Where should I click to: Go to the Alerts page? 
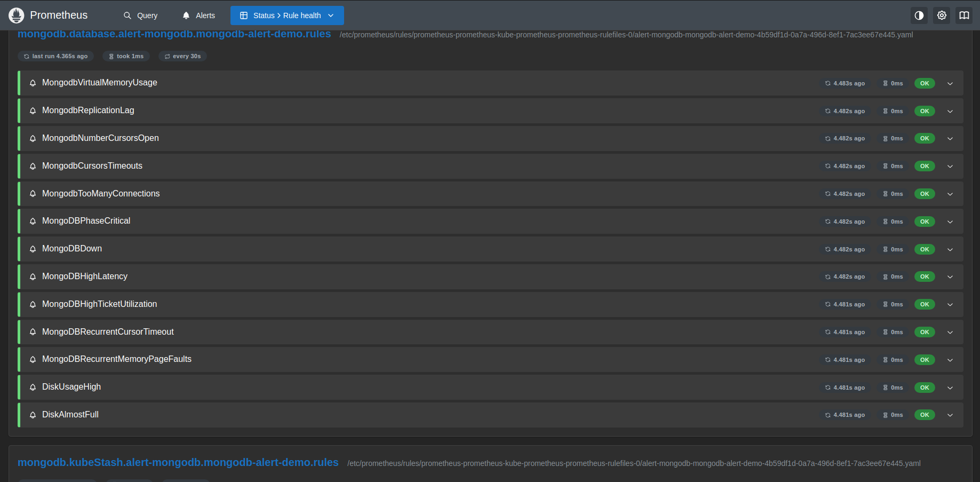(199, 15)
